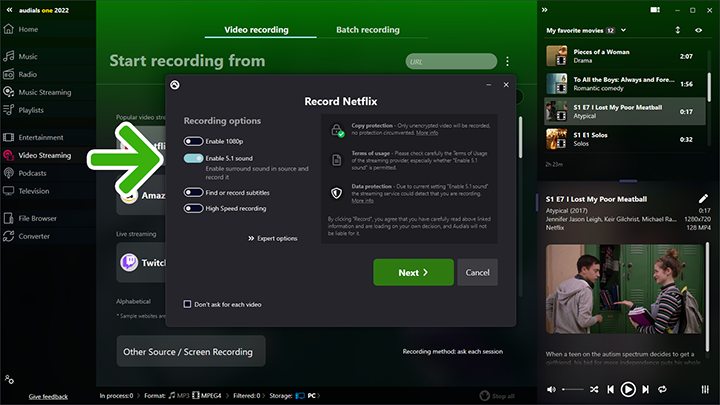This screenshot has height=405, width=720.
Task: Switch to the Batch recording tab
Action: 368,30
